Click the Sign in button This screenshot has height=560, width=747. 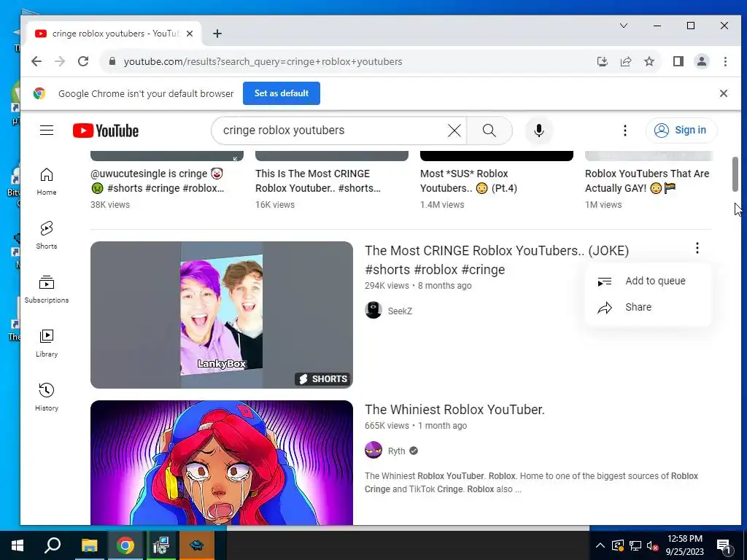coord(681,130)
